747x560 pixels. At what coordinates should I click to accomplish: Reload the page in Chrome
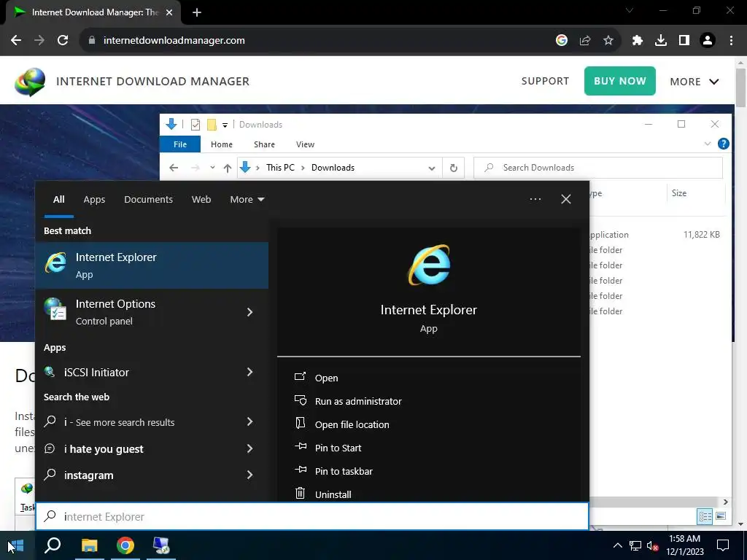coord(63,41)
